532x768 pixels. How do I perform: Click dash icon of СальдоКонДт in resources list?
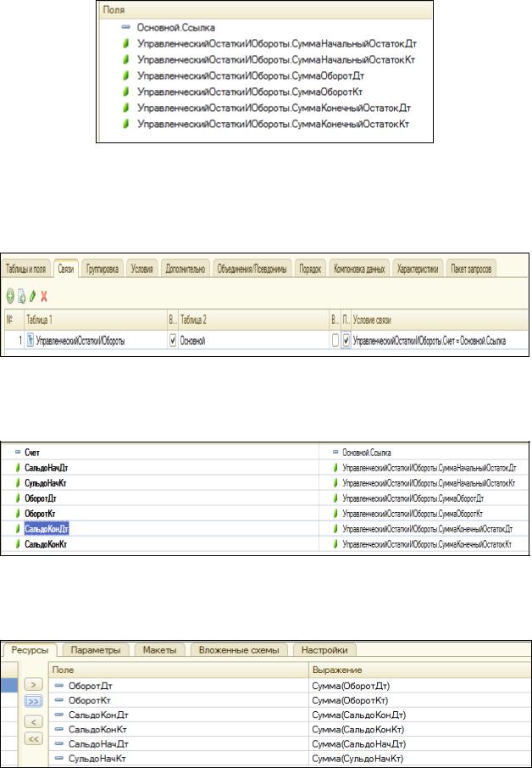coord(59,715)
